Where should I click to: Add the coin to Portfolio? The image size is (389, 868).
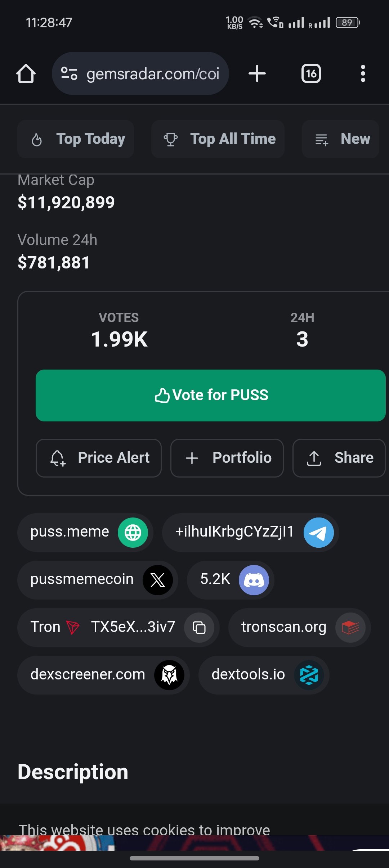(x=227, y=458)
